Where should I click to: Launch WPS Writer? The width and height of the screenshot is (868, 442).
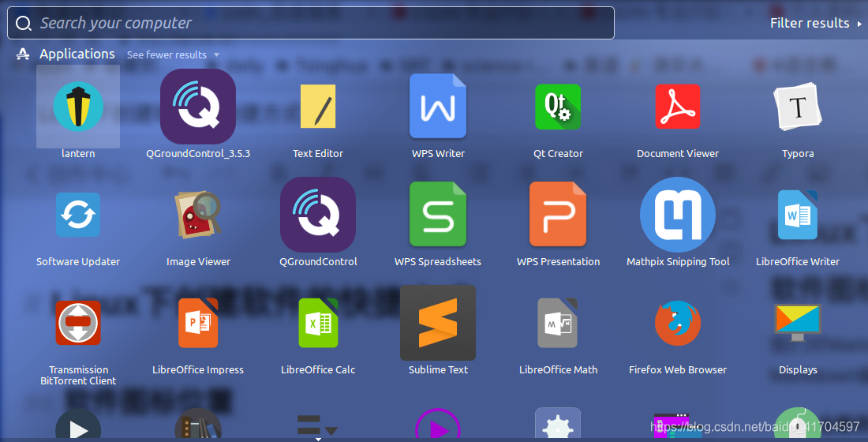(438, 106)
